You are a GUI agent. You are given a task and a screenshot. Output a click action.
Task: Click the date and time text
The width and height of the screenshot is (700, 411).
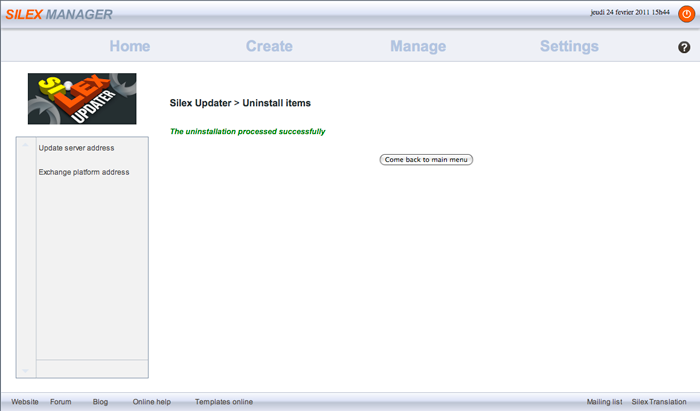630,12
